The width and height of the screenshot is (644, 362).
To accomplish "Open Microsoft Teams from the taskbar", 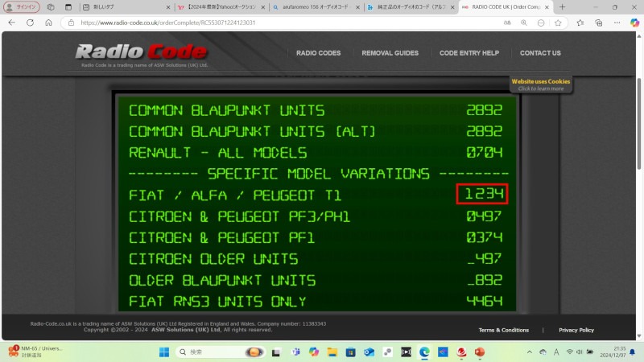I will pos(295,352).
